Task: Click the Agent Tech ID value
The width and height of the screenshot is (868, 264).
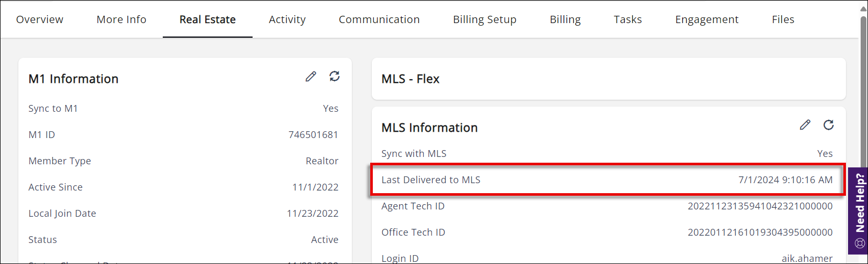Action: pos(760,206)
